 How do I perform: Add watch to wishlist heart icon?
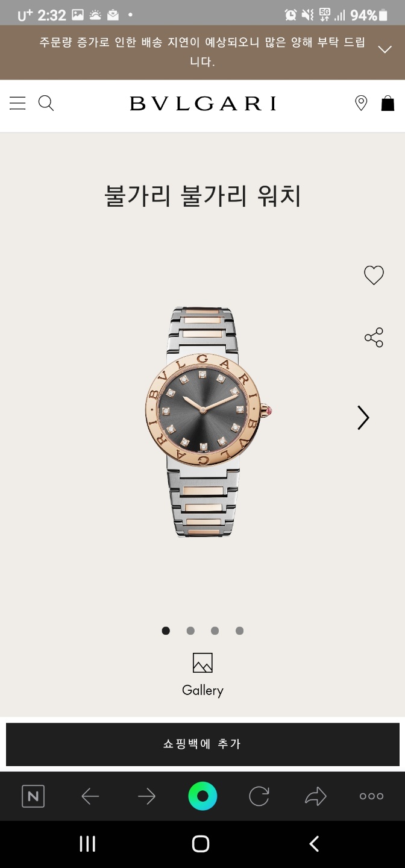(374, 275)
